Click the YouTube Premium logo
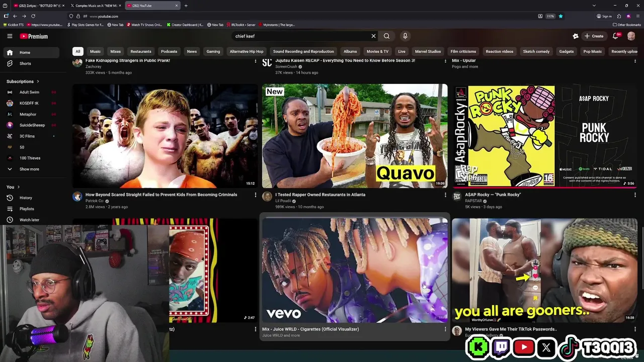 pos(34,36)
